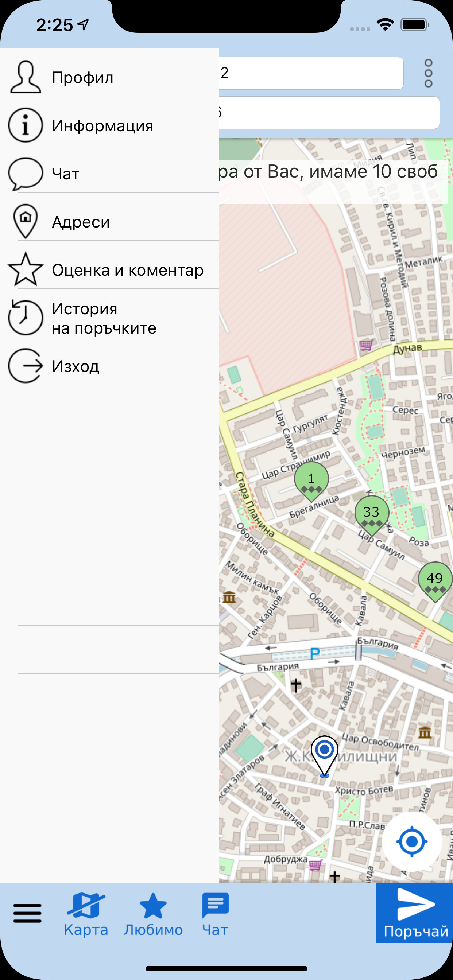Screen dimensions: 453x980
Task: Open the Профил menu entry
Action: tap(109, 72)
